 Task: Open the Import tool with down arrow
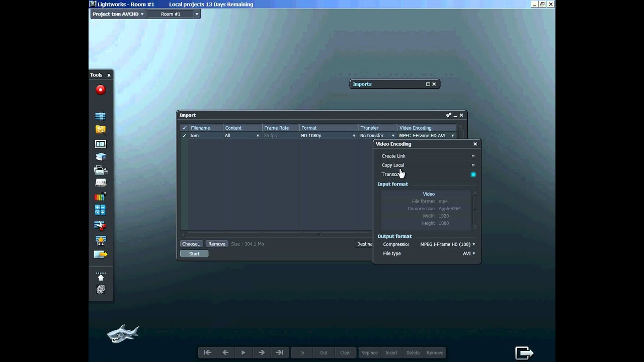tap(101, 240)
